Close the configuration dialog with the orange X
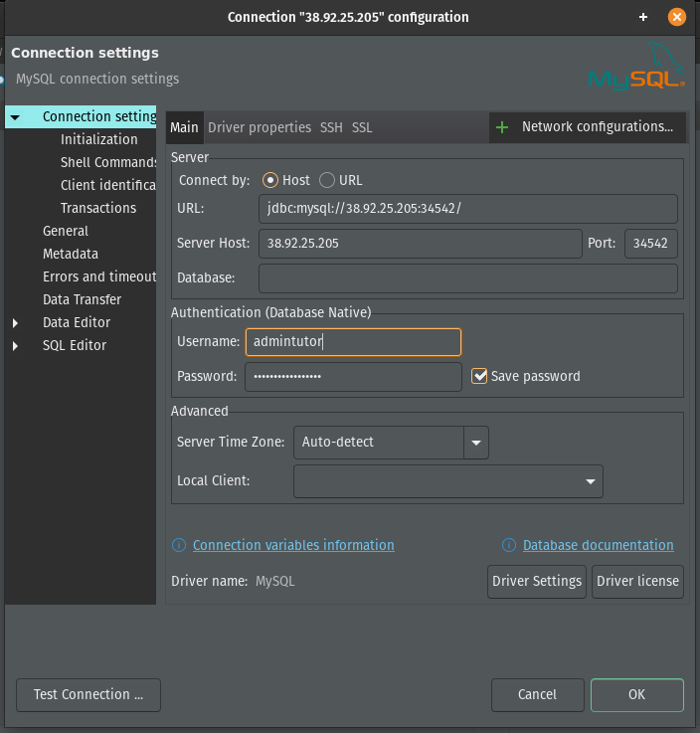Image resolution: width=700 pixels, height=733 pixels. [677, 17]
